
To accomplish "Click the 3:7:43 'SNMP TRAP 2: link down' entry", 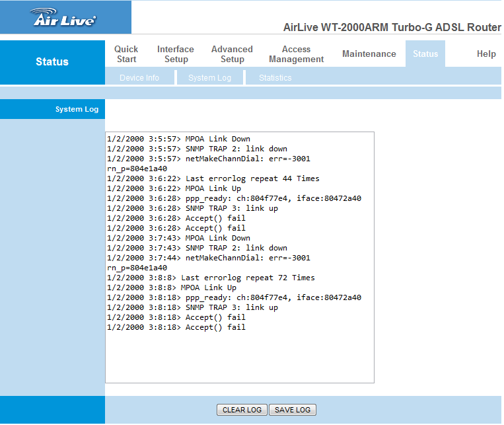I will (x=197, y=248).
